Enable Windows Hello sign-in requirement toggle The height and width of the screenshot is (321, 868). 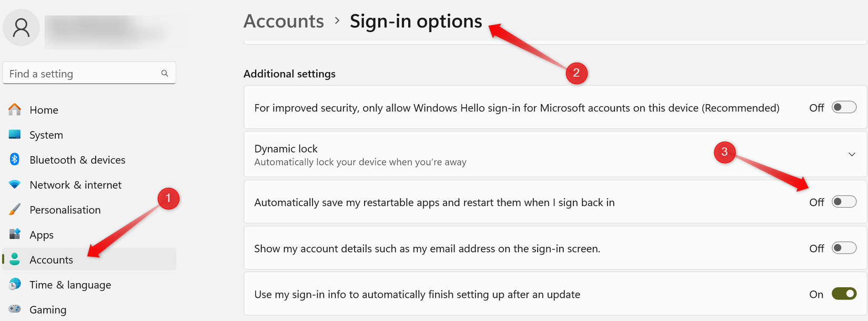point(844,107)
